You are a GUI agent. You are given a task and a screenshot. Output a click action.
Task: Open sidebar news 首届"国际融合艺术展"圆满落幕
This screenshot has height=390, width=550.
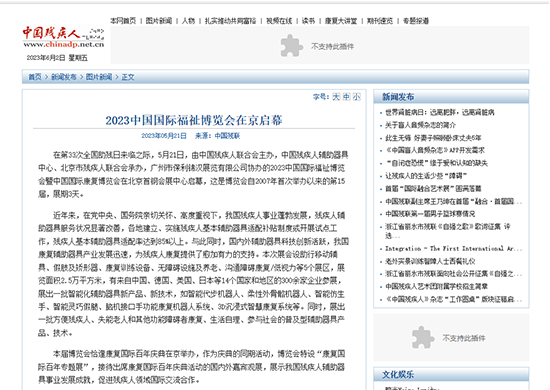pos(433,188)
